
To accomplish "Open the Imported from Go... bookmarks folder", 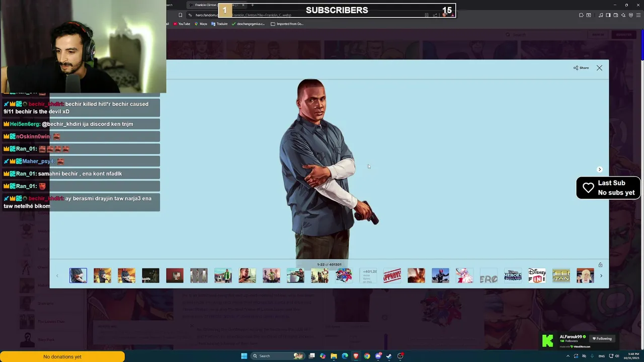I will [x=287, y=24].
